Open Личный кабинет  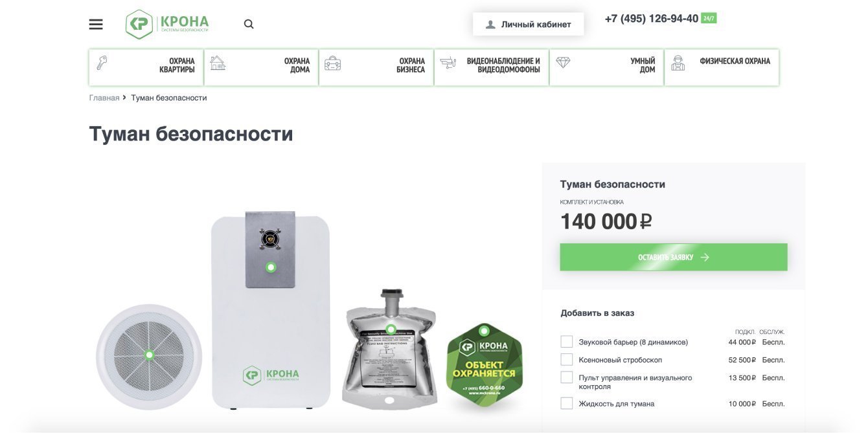coord(529,25)
